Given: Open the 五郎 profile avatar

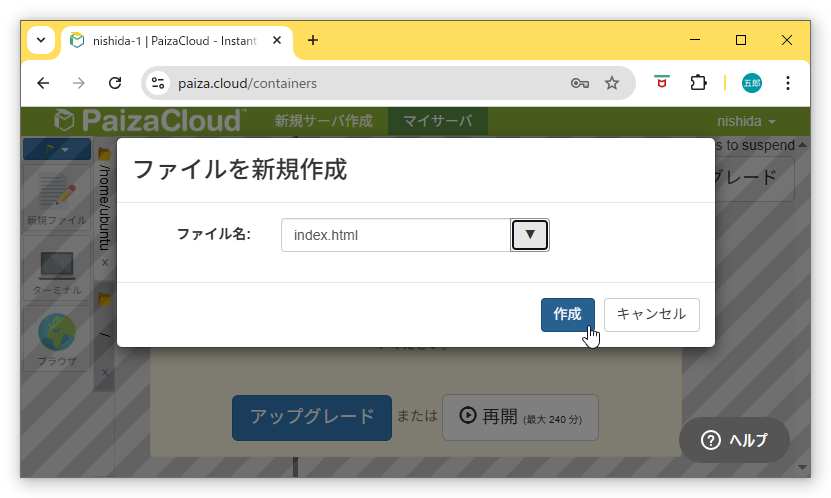Looking at the screenshot, I should [x=752, y=83].
